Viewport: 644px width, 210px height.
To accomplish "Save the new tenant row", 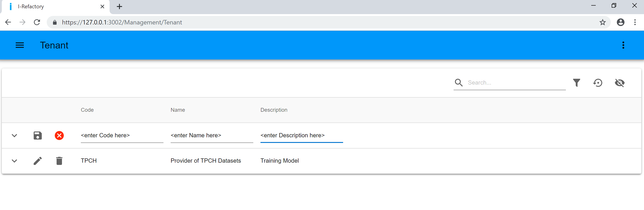I will pos(38,136).
